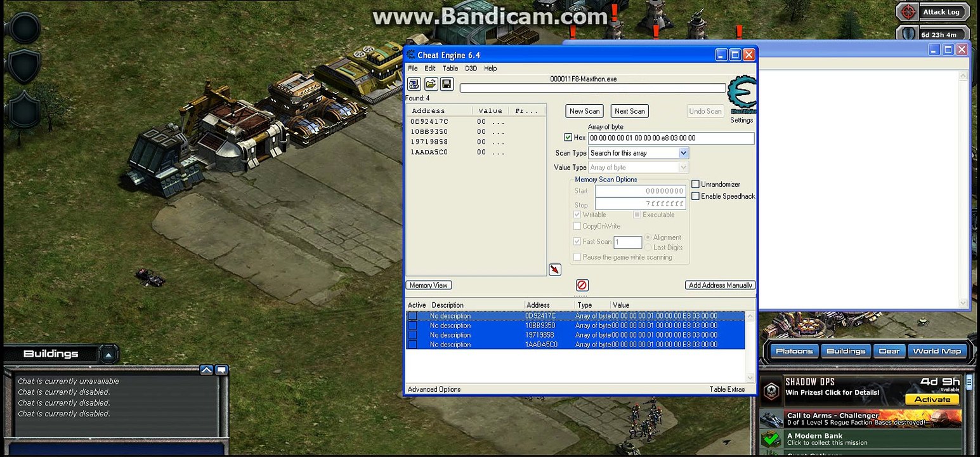This screenshot has width=980, height=457.
Task: Open the Help menu
Action: point(490,69)
